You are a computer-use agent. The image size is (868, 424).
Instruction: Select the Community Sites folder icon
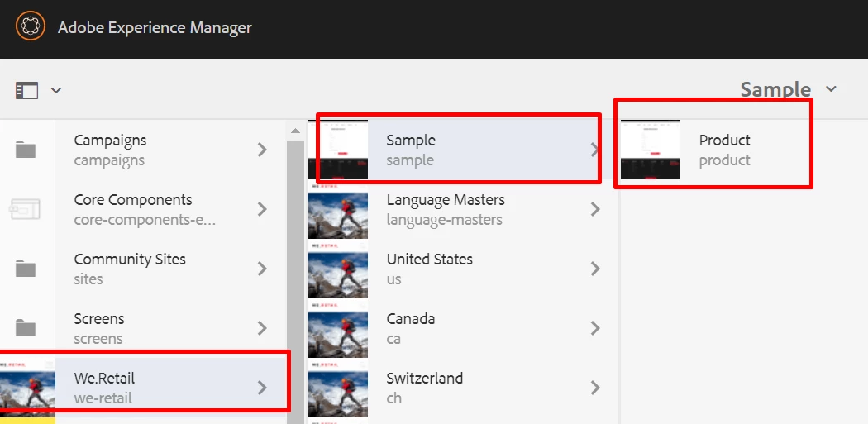pos(26,269)
